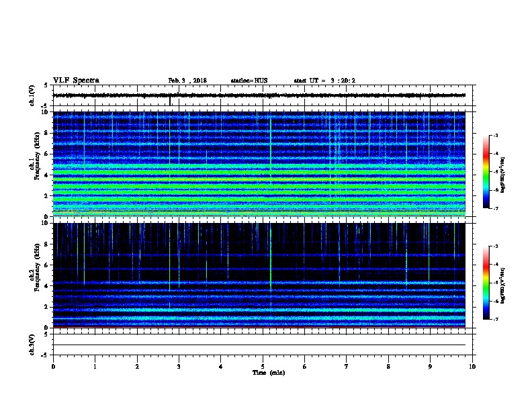532x411 pixels.
Task: Click the flat ch.3 voltage trace
Action: point(259,345)
